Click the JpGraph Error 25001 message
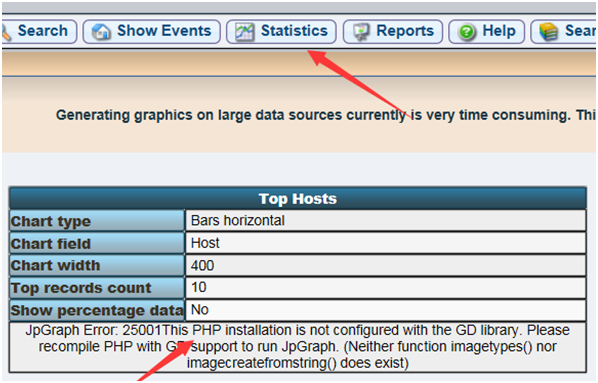Viewport: 598px width, 383px height. (x=298, y=347)
